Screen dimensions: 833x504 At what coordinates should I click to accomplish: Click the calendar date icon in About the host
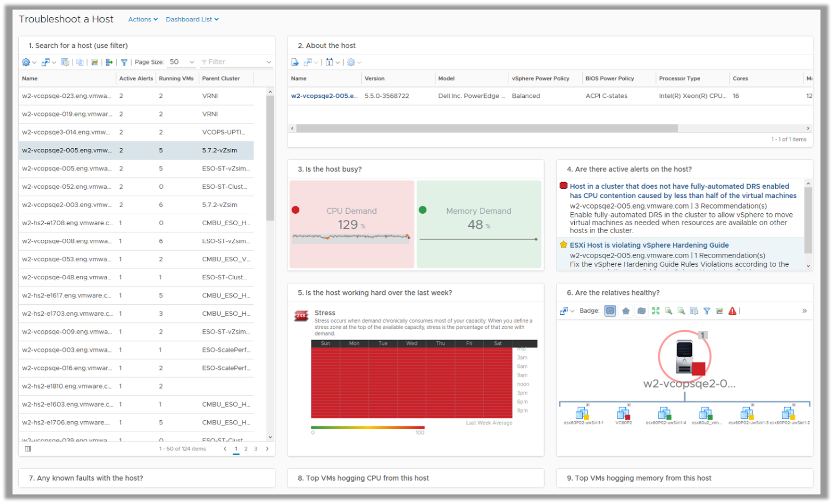[x=329, y=62]
